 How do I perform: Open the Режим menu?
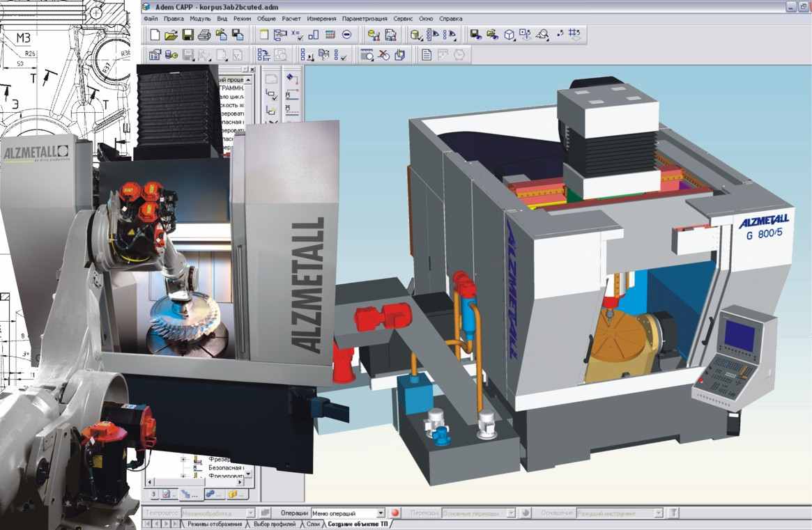pos(242,19)
